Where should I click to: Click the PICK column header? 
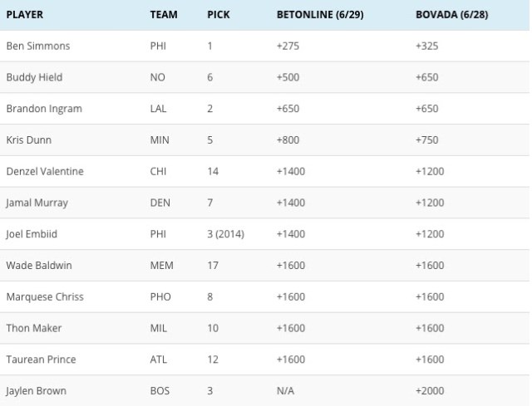pyautogui.click(x=219, y=15)
